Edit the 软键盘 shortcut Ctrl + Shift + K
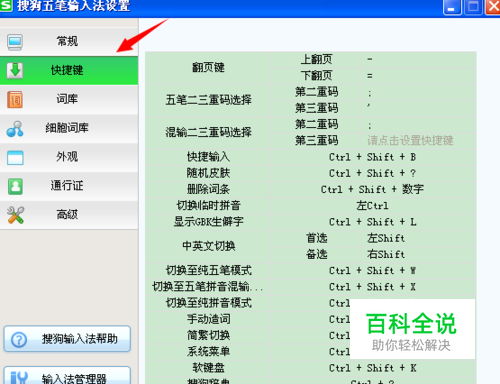 pyautogui.click(x=373, y=368)
